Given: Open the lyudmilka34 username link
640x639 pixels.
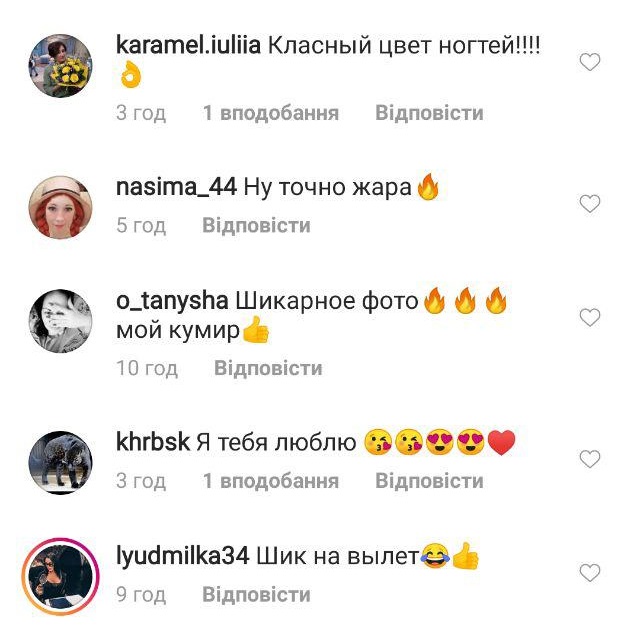Looking at the screenshot, I should (182, 556).
